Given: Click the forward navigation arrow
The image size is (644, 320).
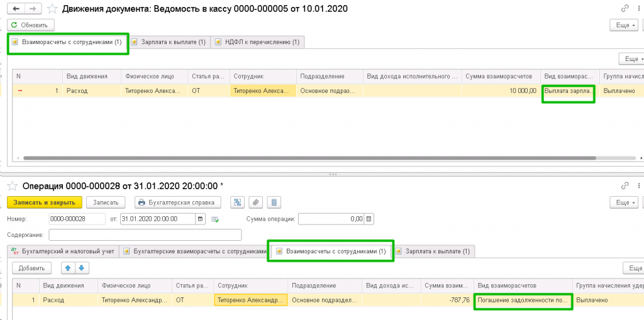Looking at the screenshot, I should tap(33, 9).
